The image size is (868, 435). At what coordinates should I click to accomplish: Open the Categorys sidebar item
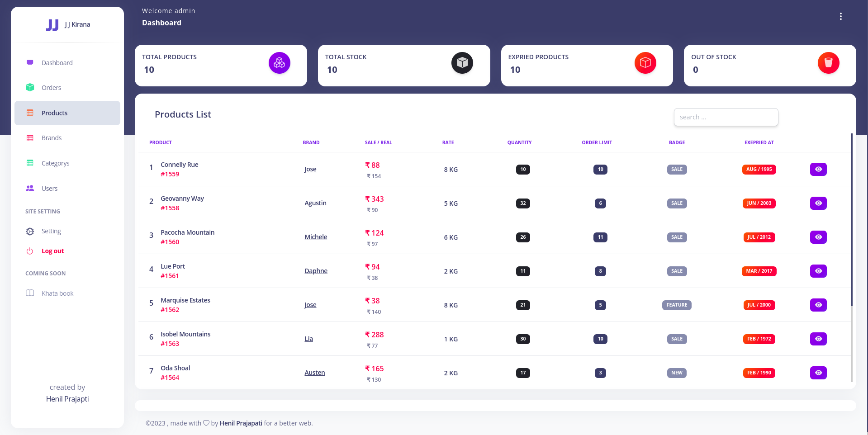(55, 163)
